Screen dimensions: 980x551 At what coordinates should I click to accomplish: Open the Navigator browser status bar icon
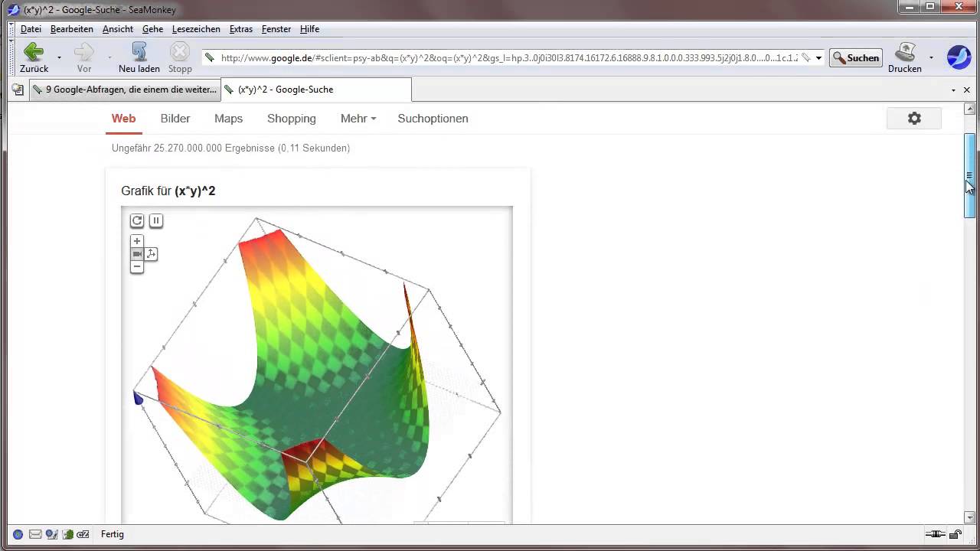[18, 534]
